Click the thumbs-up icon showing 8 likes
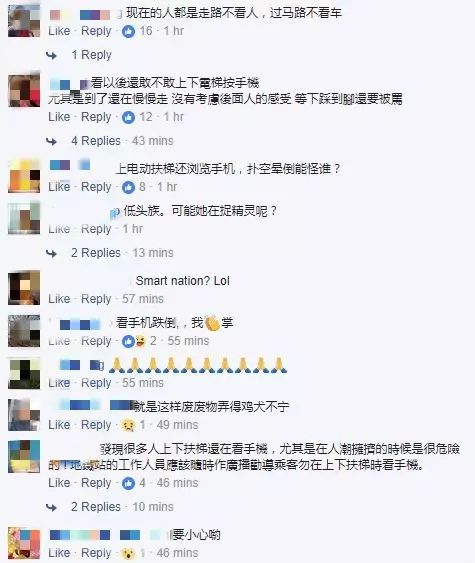 click(x=128, y=187)
